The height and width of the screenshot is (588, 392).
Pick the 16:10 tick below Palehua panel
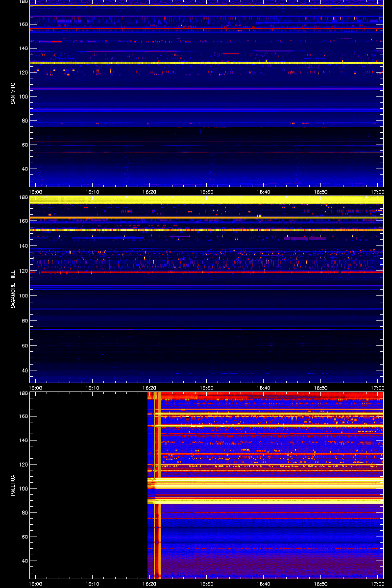click(x=93, y=584)
